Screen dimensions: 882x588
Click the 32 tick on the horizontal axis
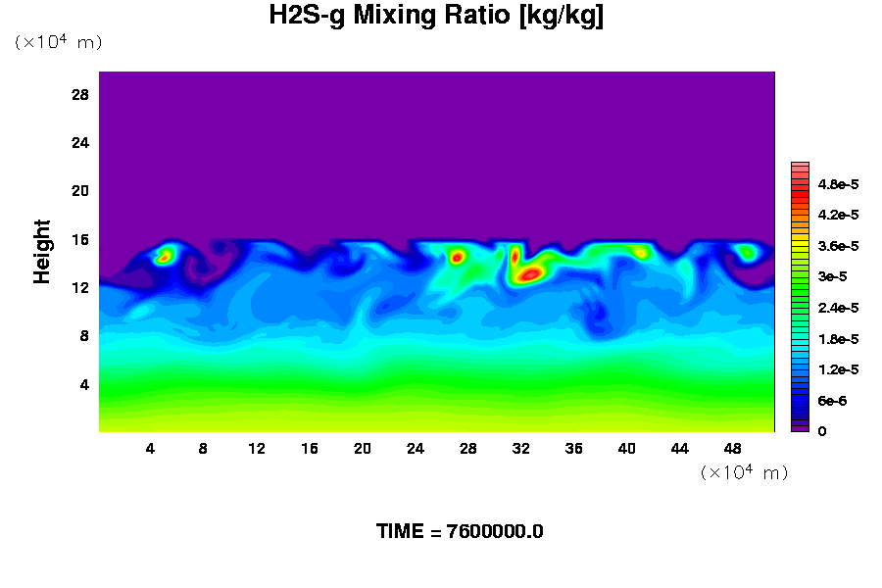tap(520, 449)
